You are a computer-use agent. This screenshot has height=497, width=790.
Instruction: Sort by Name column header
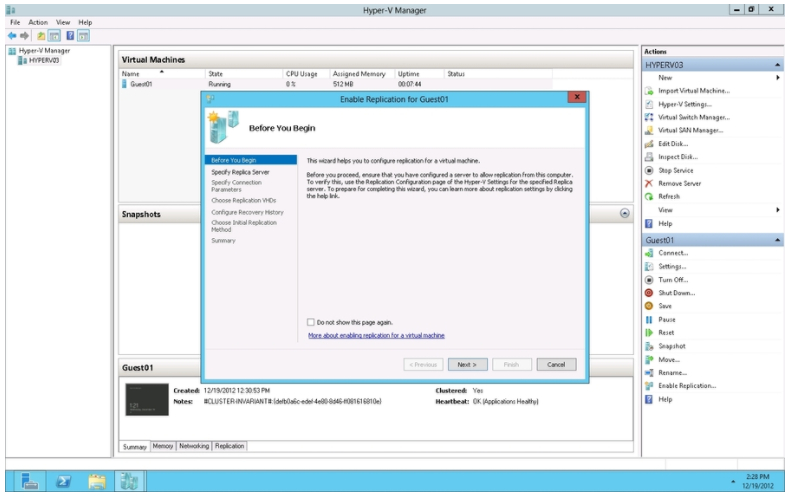(x=162, y=74)
